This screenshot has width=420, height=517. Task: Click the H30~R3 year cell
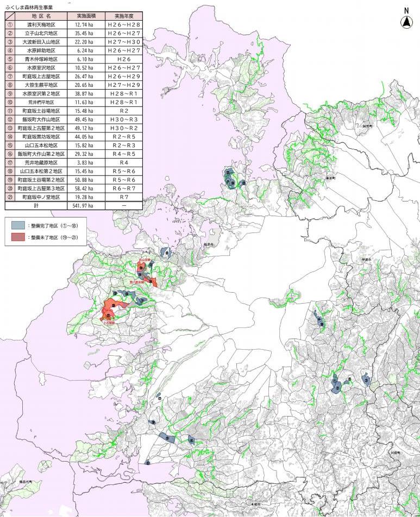124,119
